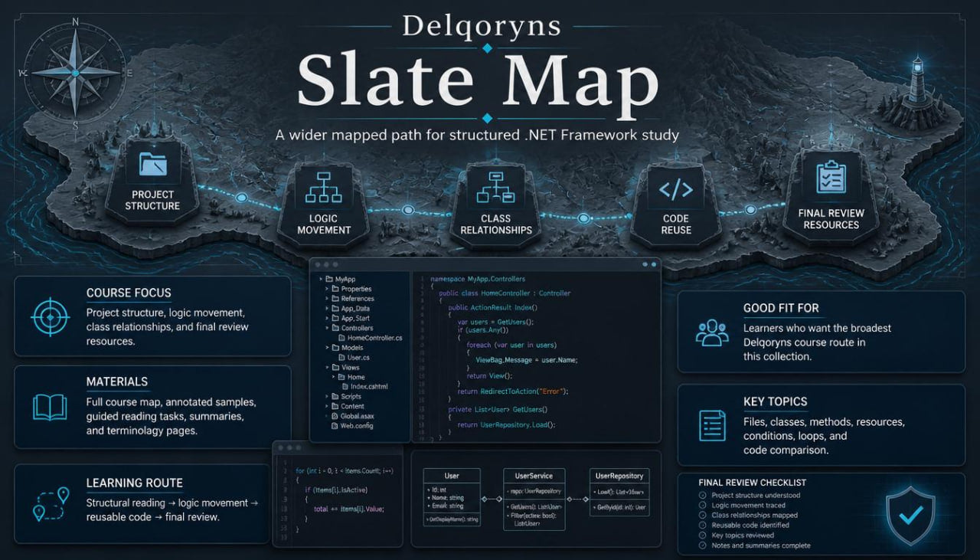Tick 'Notes and summaries complete' checklist item
Viewport: 980px width, 560px height.
(x=703, y=545)
